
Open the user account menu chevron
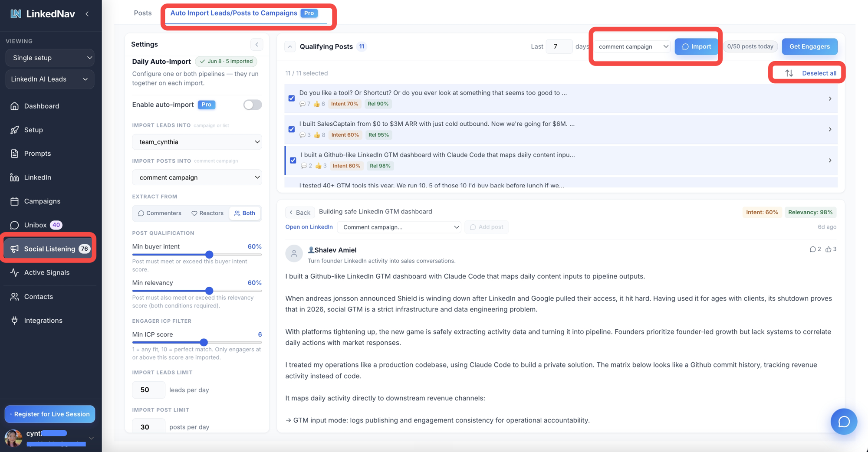click(91, 438)
